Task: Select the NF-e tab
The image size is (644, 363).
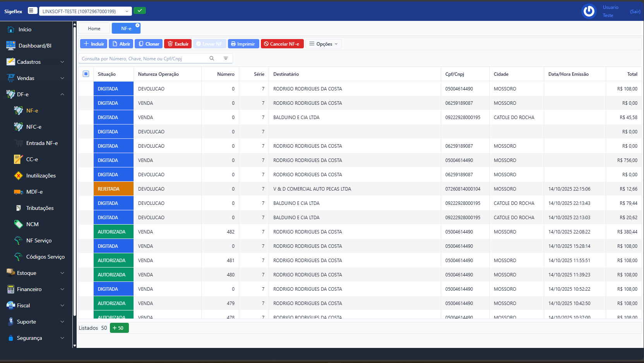Action: pos(125,28)
